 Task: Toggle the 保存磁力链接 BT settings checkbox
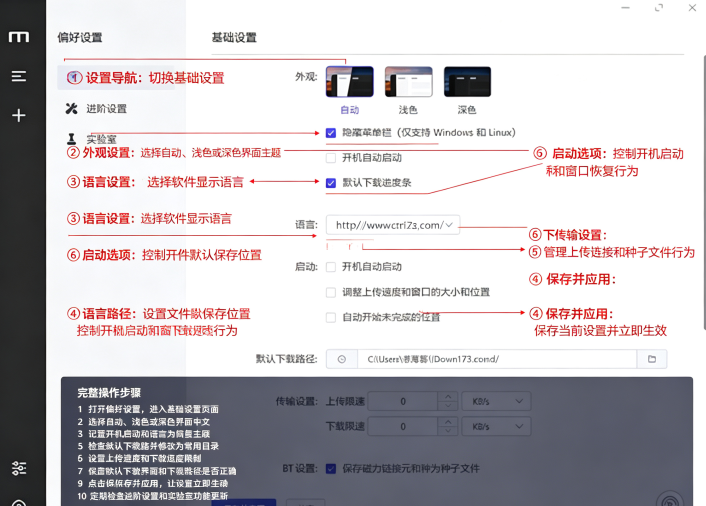point(331,469)
